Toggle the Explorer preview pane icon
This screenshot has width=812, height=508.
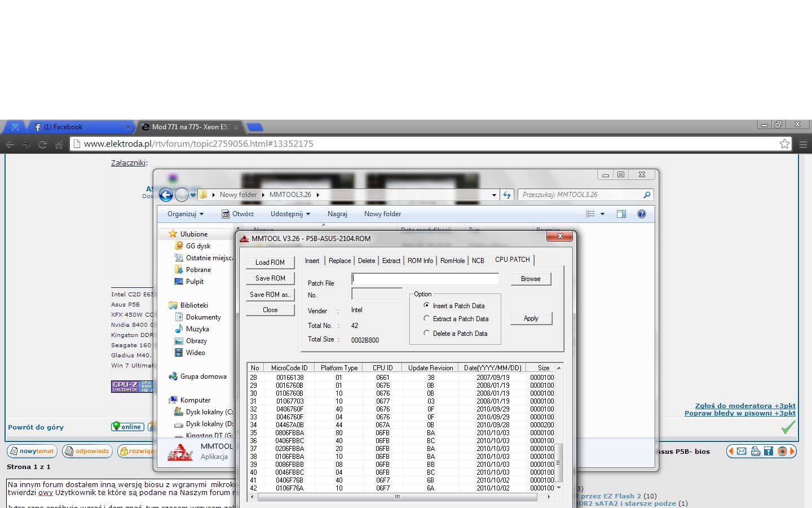click(x=621, y=214)
